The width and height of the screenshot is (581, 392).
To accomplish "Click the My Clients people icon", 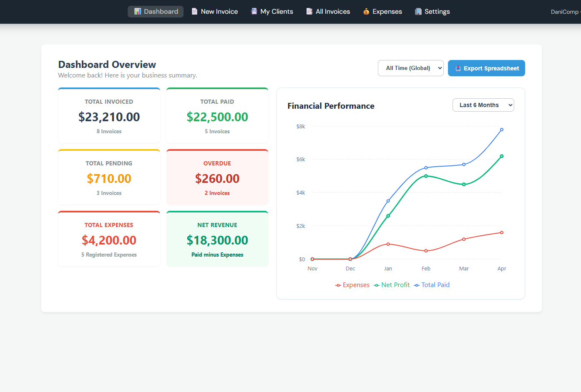I will point(254,10).
